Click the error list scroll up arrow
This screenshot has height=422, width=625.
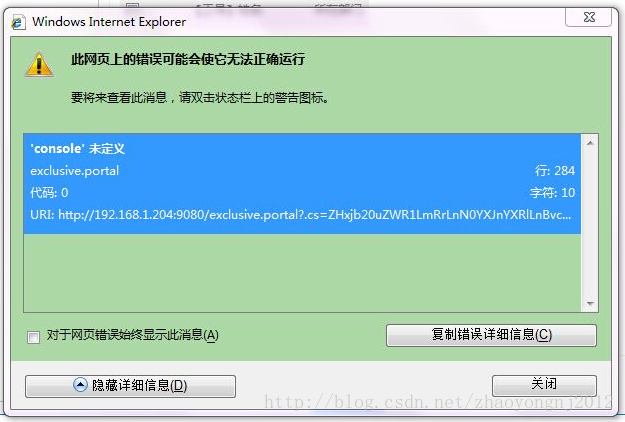pos(590,143)
